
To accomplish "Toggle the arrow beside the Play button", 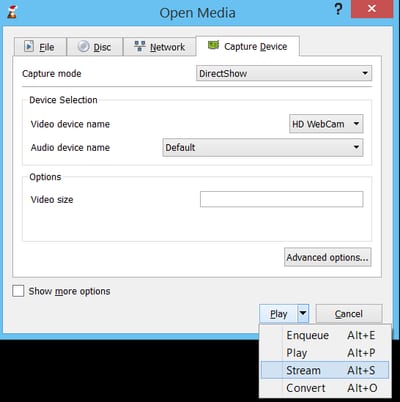I will point(303,313).
